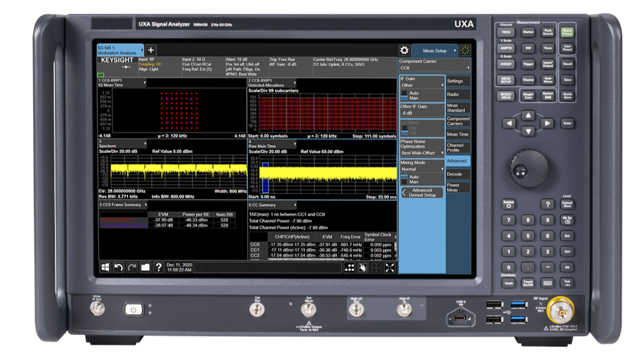Turn LO Dither On
Screen dimensions: 644x362
[x=410, y=128]
